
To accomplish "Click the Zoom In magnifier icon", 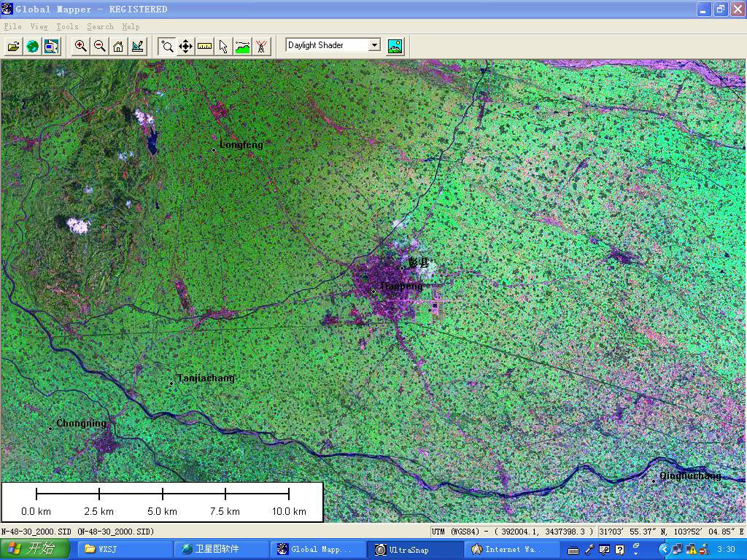I will (x=81, y=47).
